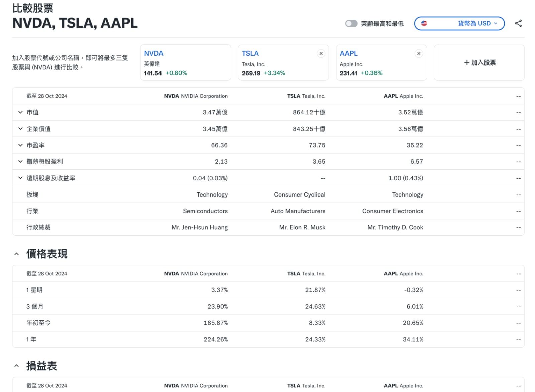Click the share icon
Image resolution: width=535 pixels, height=392 pixels.
point(518,23)
